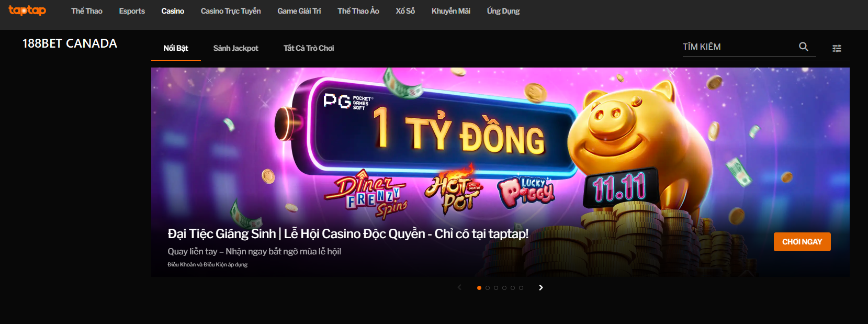Image resolution: width=868 pixels, height=324 pixels.
Task: Select the first carousel dot
Action: [x=479, y=288]
